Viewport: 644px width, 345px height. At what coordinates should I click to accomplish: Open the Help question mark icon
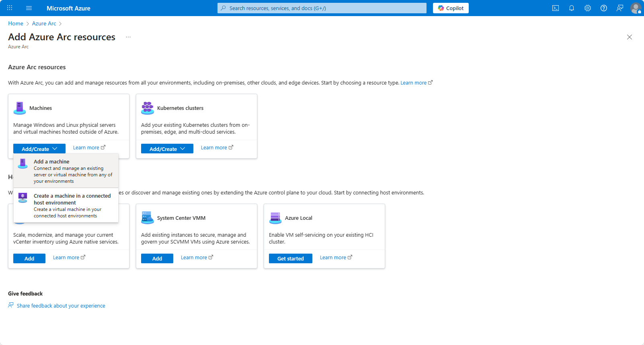(604, 8)
